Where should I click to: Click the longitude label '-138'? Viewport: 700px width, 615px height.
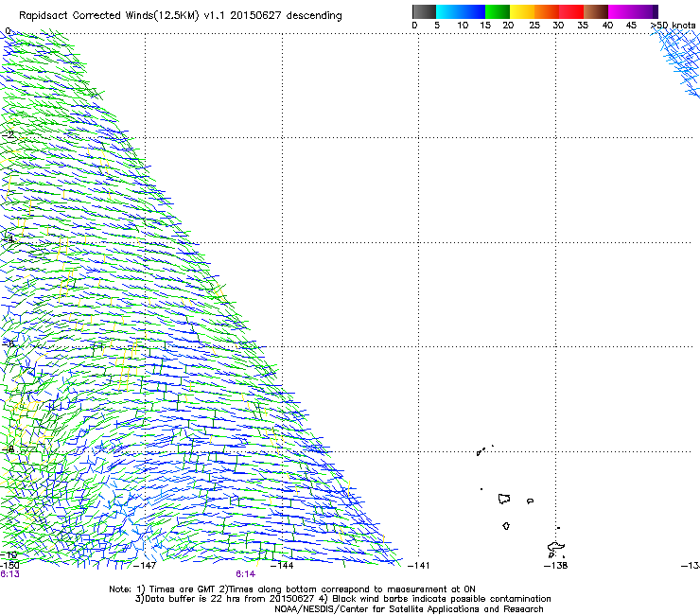click(556, 566)
